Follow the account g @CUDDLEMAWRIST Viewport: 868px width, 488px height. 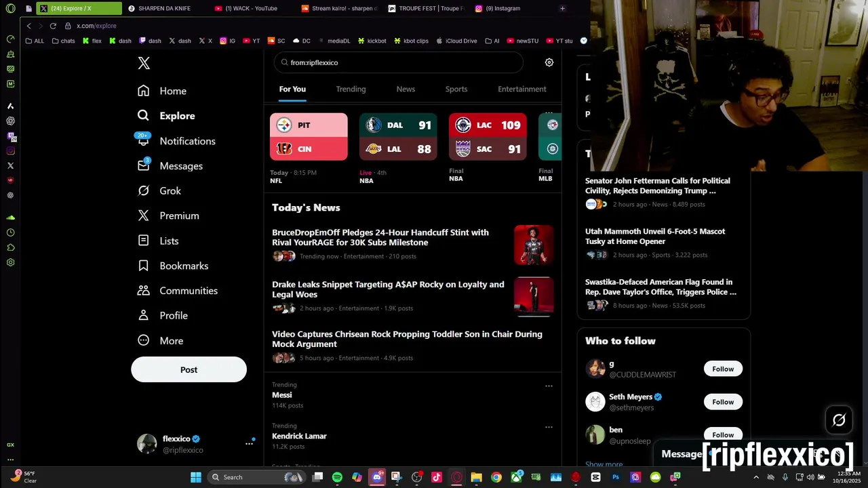click(723, 369)
